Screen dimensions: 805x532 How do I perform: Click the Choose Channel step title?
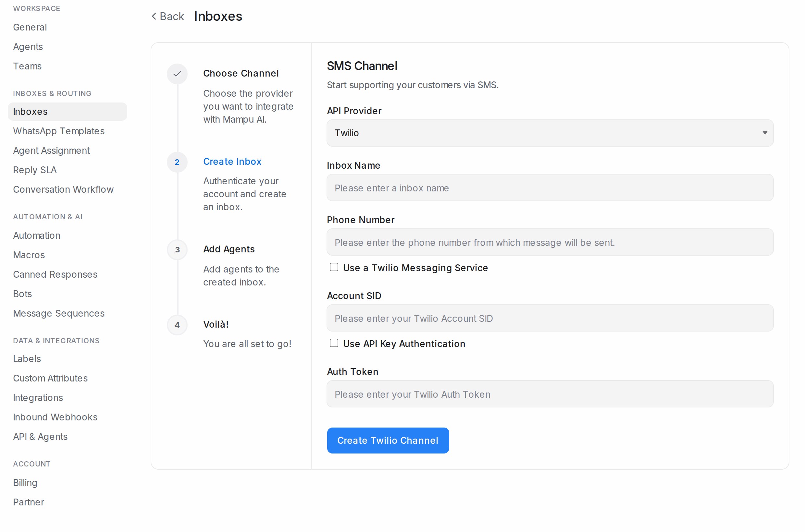click(241, 73)
